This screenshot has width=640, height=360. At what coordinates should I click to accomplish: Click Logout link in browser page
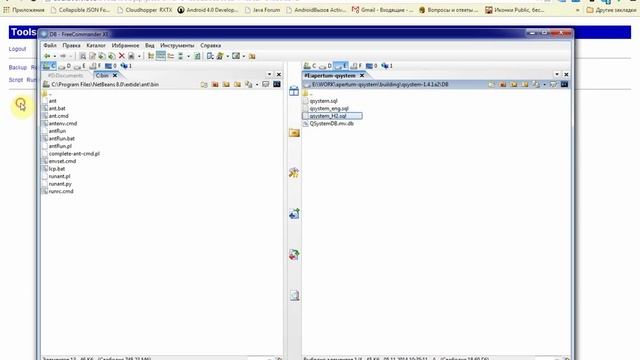(17, 49)
